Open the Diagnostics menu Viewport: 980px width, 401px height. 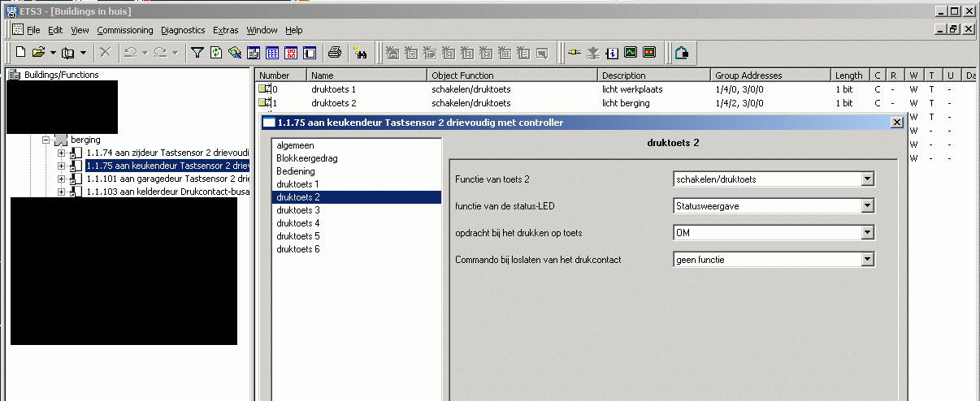pyautogui.click(x=183, y=30)
